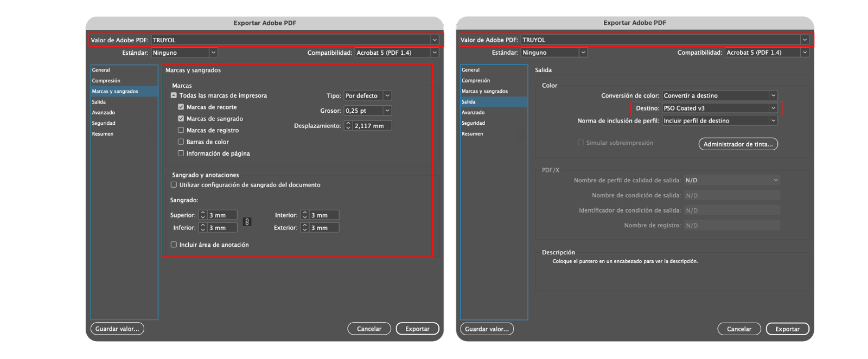Viewport: 868px width, 359px height.
Task: Click the Exterior bleed stepper arrows
Action: [305, 228]
